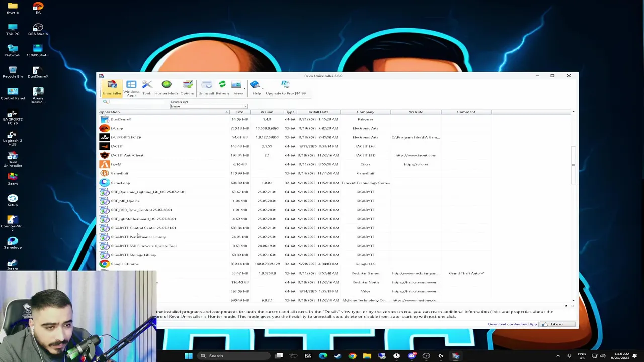Open the View toolbar button

coord(237,87)
